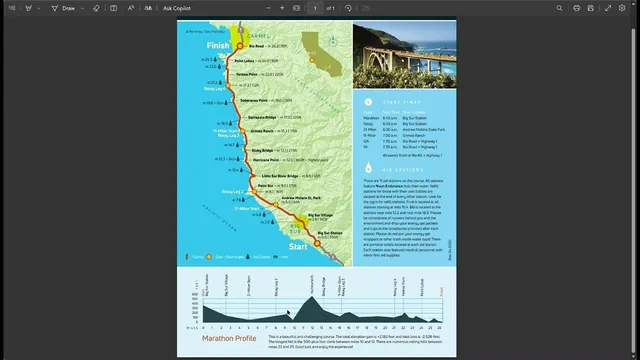This screenshot has height=360, width=640.
Task: Open the Find search icon
Action: 559,8
